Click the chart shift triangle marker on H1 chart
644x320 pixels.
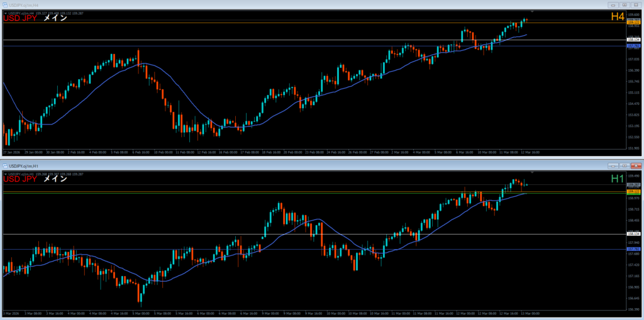pyautogui.click(x=532, y=172)
